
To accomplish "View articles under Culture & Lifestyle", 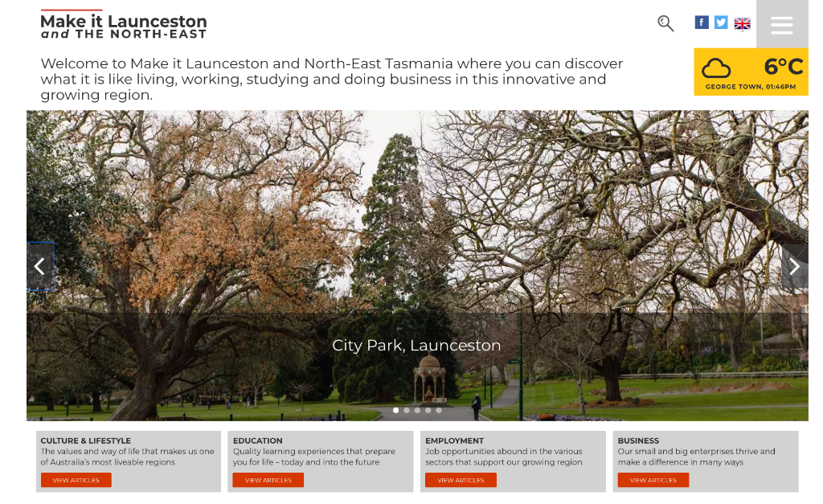I will [76, 480].
